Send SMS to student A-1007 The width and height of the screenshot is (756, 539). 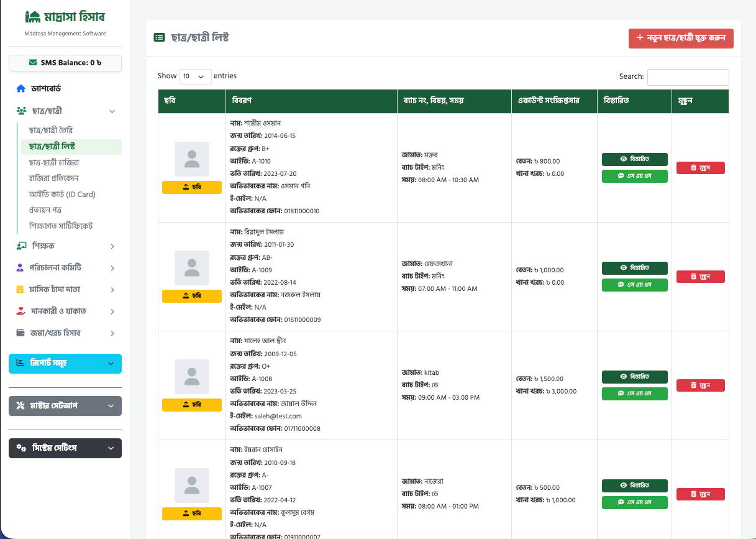tap(635, 502)
